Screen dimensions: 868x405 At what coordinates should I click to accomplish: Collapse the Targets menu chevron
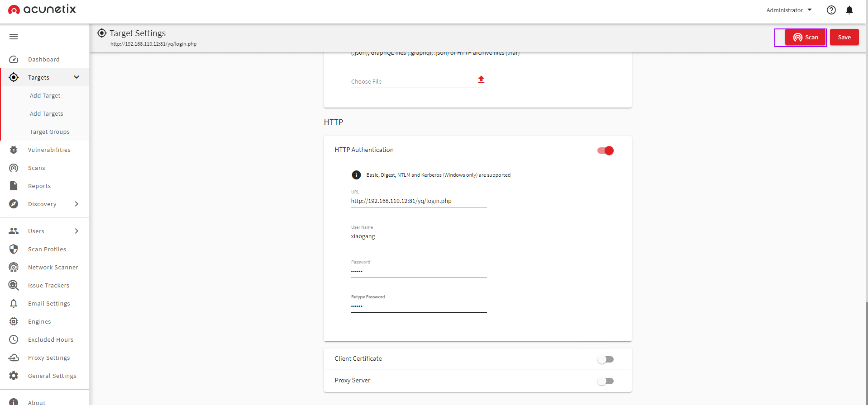pos(76,77)
